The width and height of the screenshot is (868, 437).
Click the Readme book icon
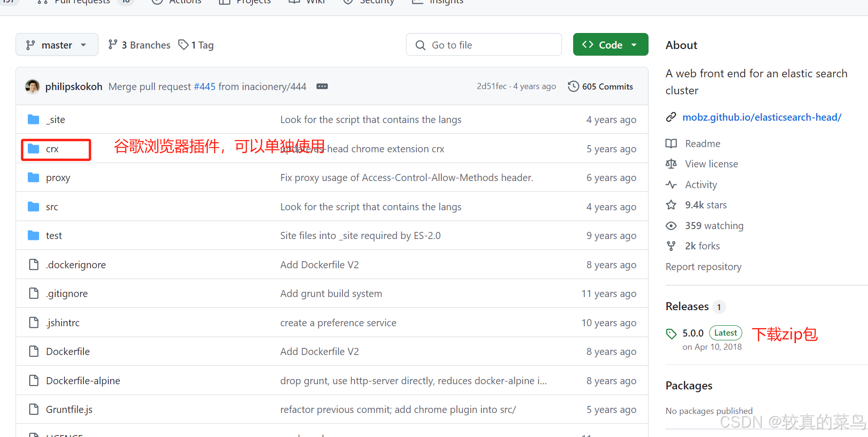pyautogui.click(x=671, y=143)
